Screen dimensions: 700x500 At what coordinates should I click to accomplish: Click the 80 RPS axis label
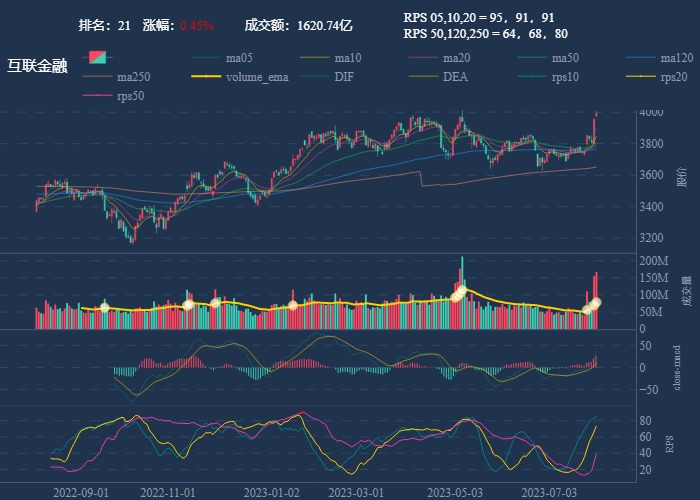(645, 421)
